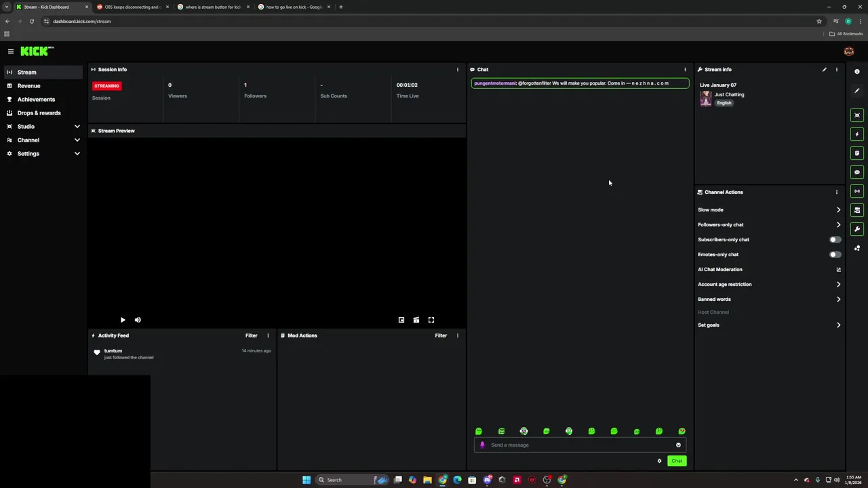Open Followers-only chat options

tap(769, 225)
